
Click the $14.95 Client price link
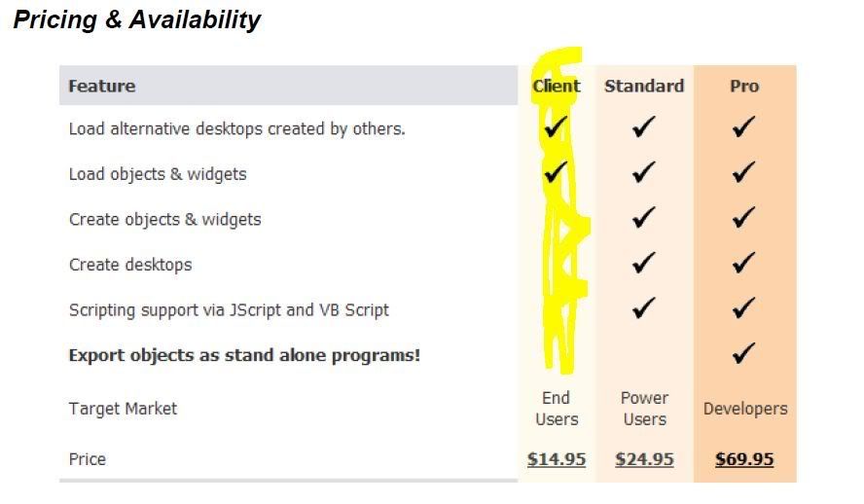pos(556,459)
